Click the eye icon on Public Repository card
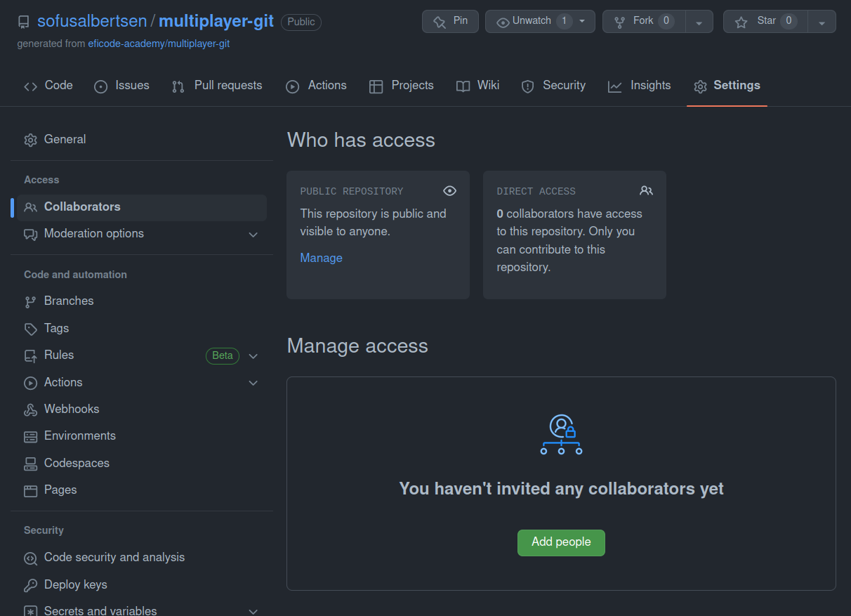The width and height of the screenshot is (851, 616). click(x=450, y=191)
